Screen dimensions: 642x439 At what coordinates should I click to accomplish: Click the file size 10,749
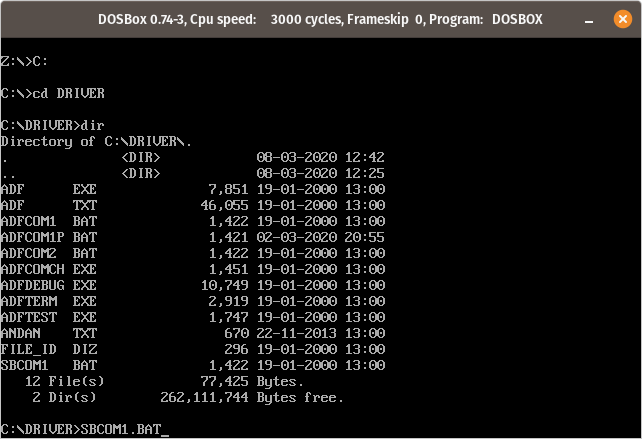pyautogui.click(x=224, y=285)
